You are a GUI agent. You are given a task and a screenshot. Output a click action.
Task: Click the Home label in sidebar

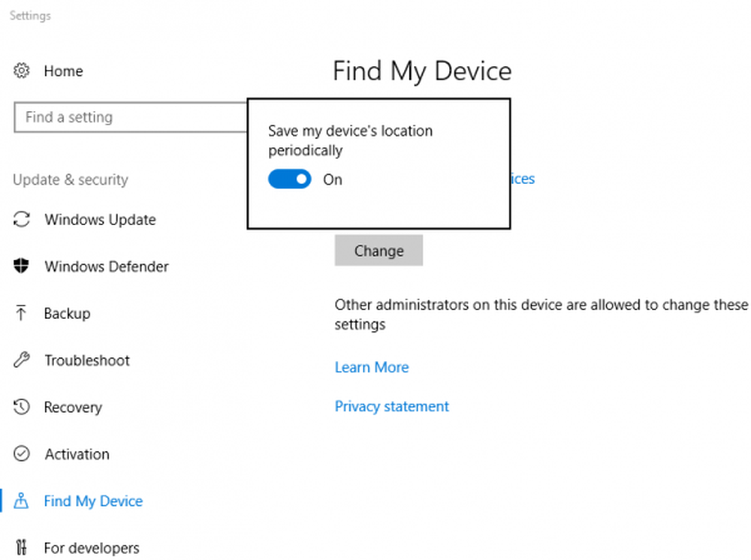(63, 71)
